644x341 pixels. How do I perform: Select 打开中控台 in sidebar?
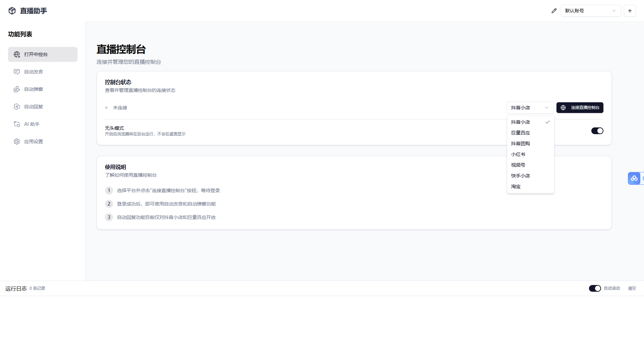pyautogui.click(x=43, y=54)
